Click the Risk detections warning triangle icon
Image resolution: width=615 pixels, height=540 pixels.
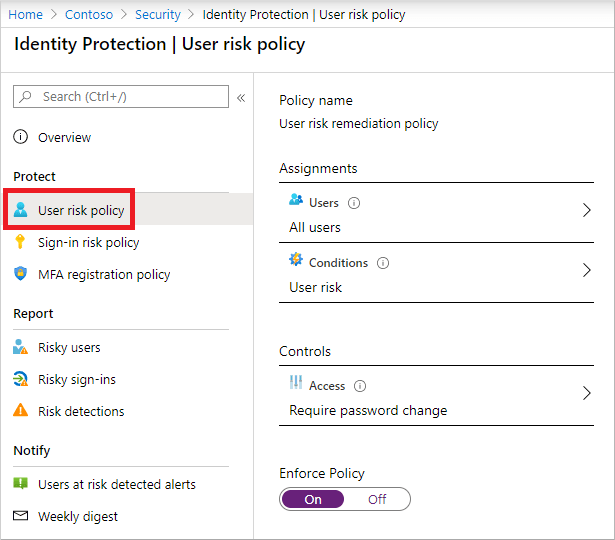(x=20, y=411)
